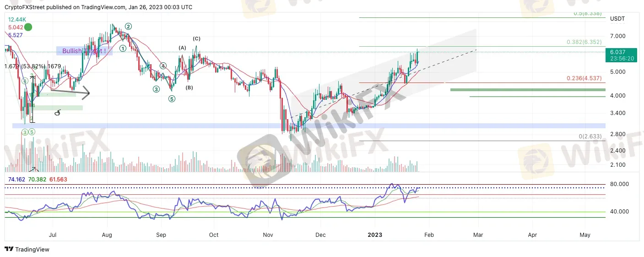Image resolution: width=644 pixels, height=257 pixels.
Task: Select the Bullish Target ! annotation
Action: [85, 51]
